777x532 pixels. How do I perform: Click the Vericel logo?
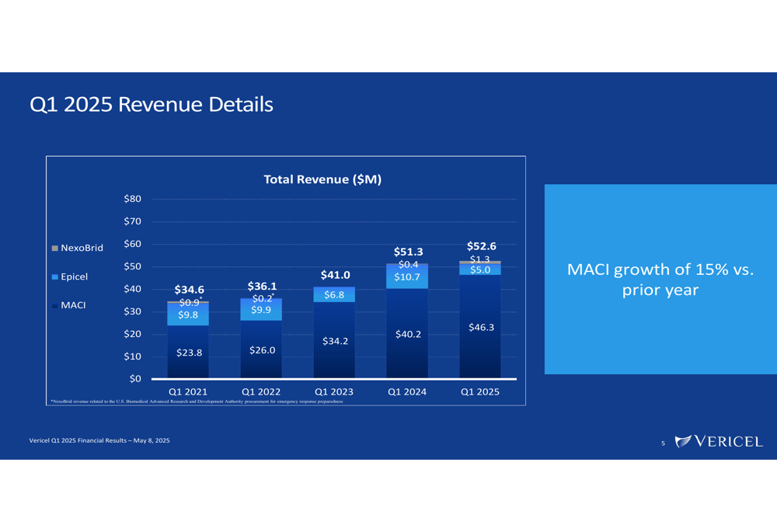(719, 441)
